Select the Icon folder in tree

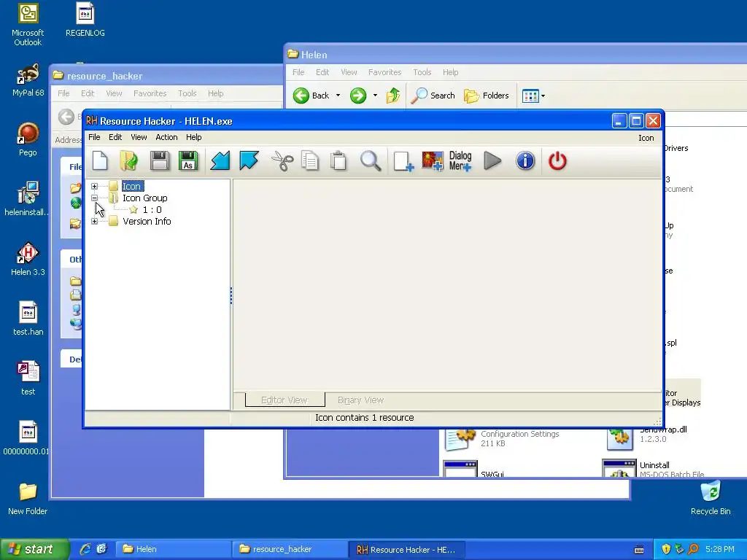pos(132,186)
